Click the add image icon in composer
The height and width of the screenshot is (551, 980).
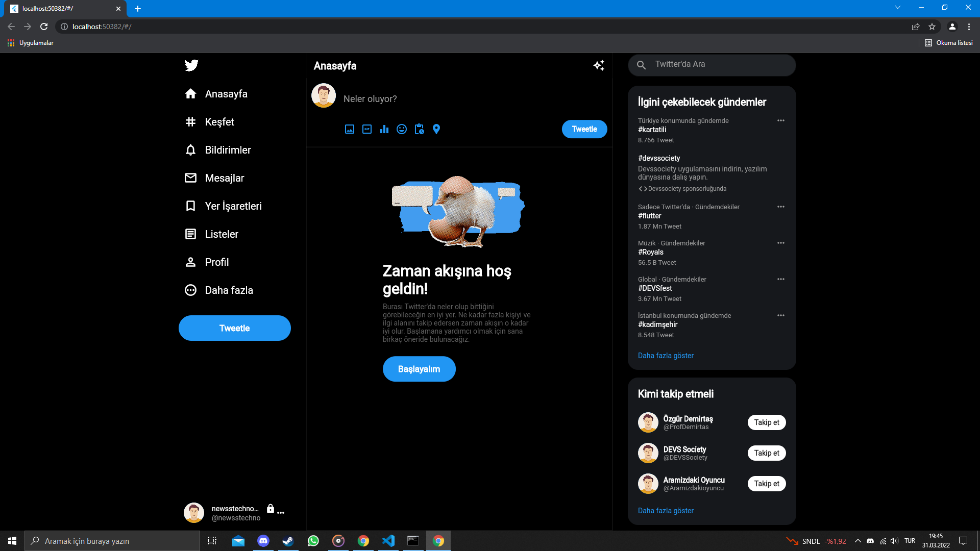(x=350, y=129)
